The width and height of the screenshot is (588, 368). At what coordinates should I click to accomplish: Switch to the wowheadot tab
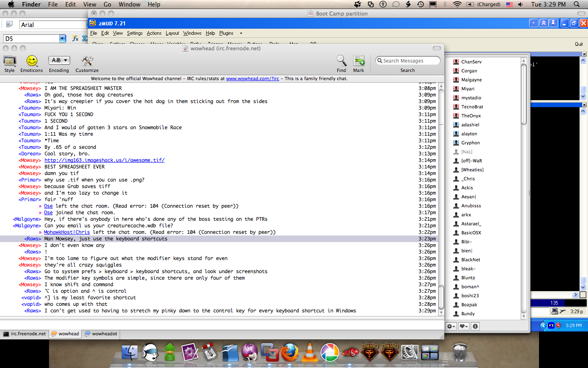101,334
